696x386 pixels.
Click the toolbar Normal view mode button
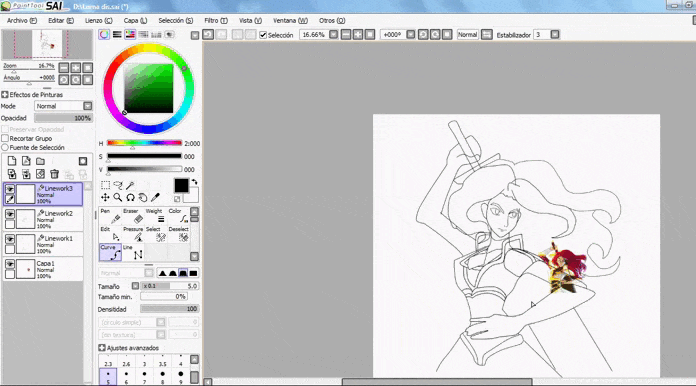coord(467,35)
